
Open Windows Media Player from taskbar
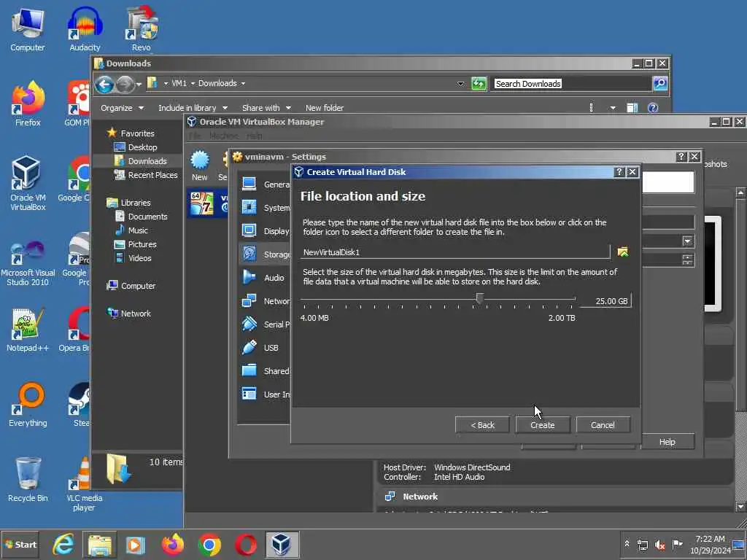point(136,544)
